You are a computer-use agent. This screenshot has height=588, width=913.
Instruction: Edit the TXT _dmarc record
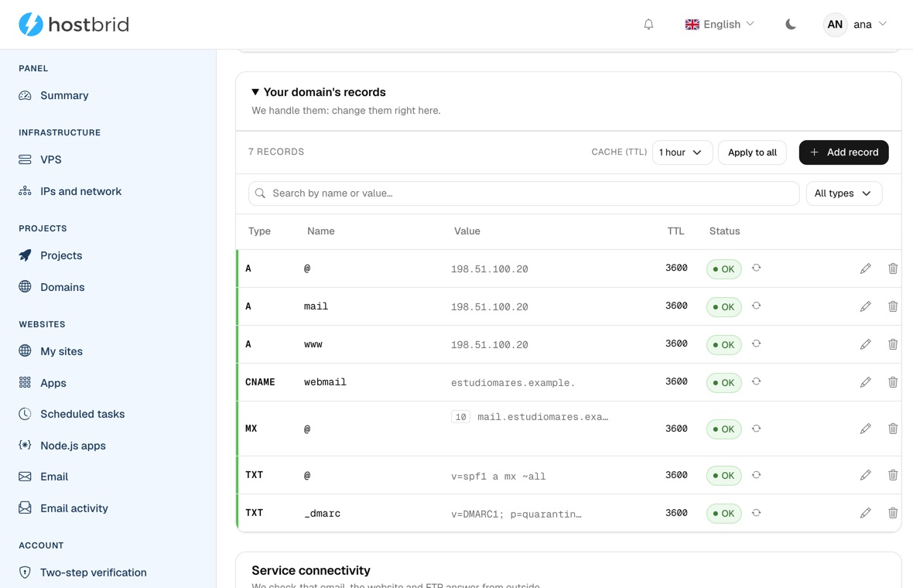click(x=865, y=513)
